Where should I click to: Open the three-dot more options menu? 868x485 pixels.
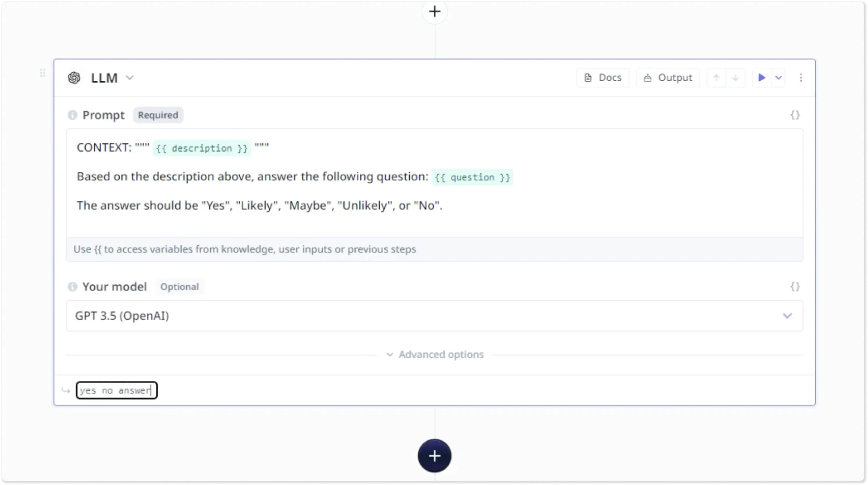pos(801,78)
